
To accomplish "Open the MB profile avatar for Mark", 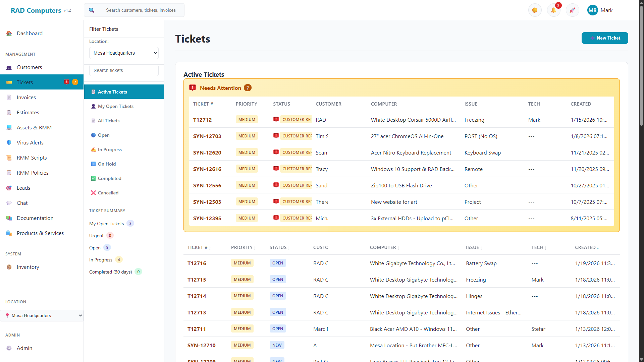I will pyautogui.click(x=592, y=10).
